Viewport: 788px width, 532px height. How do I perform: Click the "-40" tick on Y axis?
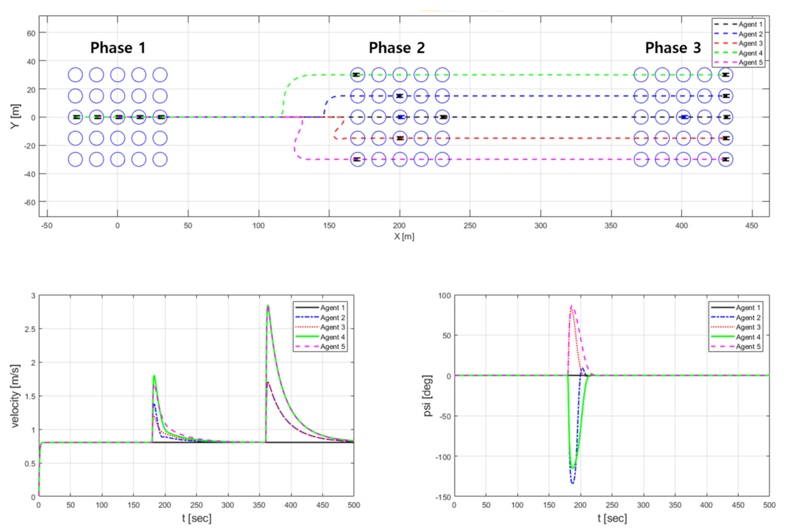(x=30, y=174)
